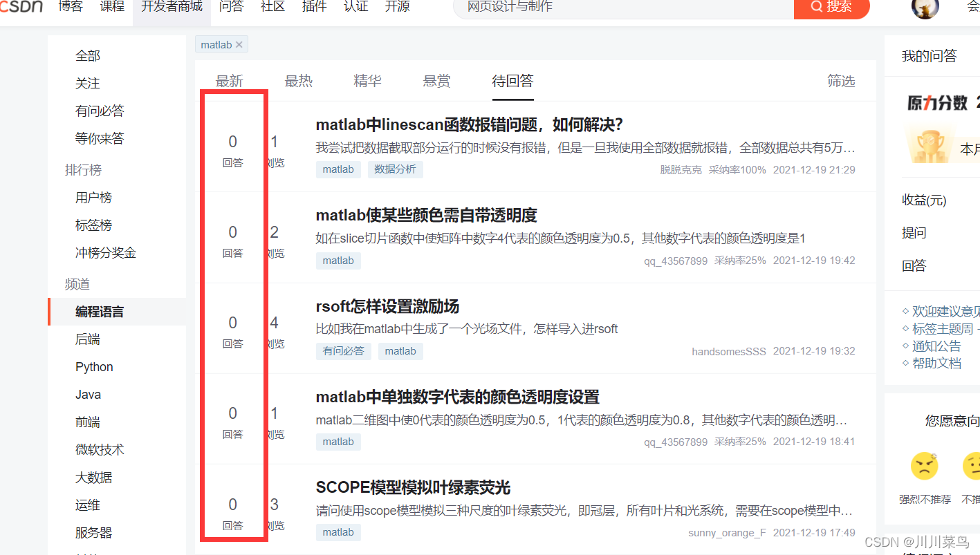Click 提问 in the right panel
Viewport: 980px width, 555px height.
tap(914, 233)
